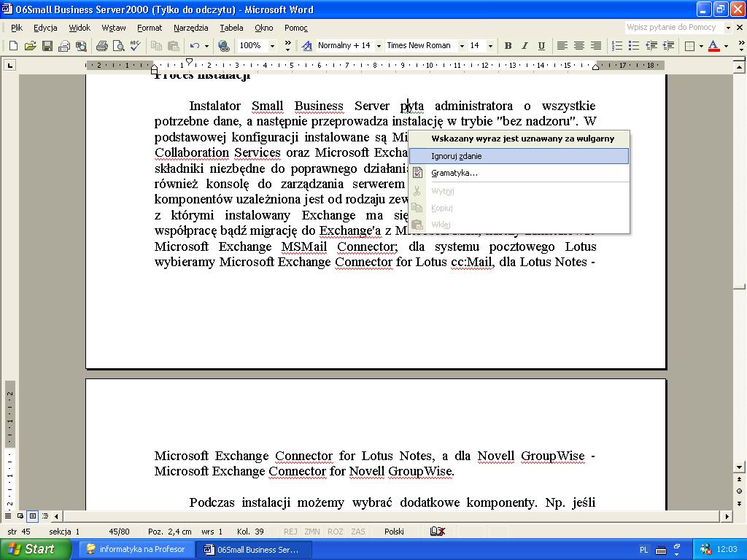
Task: Switch to 'informatyka na Profesor' taskbar button
Action: [x=136, y=549]
